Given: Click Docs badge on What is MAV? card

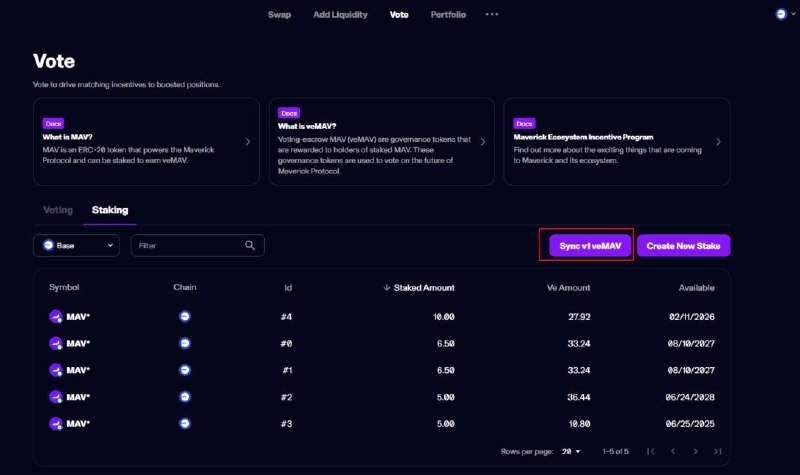Looking at the screenshot, I should point(53,123).
